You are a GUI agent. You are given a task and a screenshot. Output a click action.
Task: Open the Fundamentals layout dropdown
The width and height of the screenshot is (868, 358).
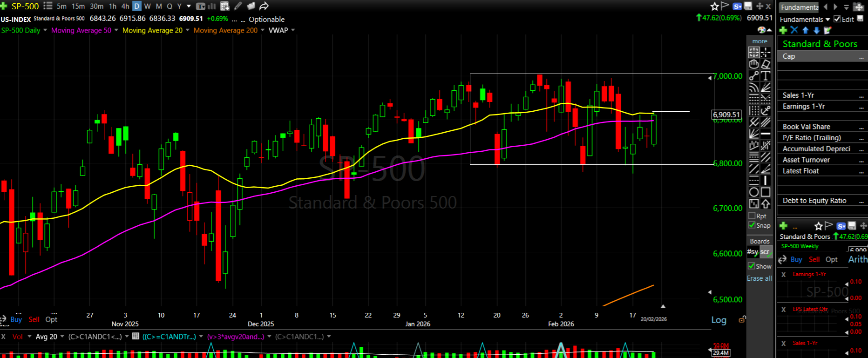(827, 19)
